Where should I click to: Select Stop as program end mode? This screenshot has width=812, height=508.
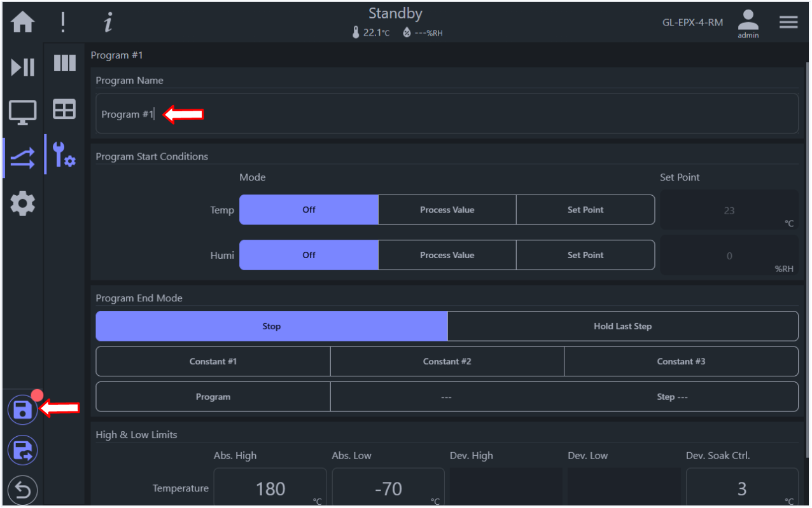pyautogui.click(x=272, y=326)
